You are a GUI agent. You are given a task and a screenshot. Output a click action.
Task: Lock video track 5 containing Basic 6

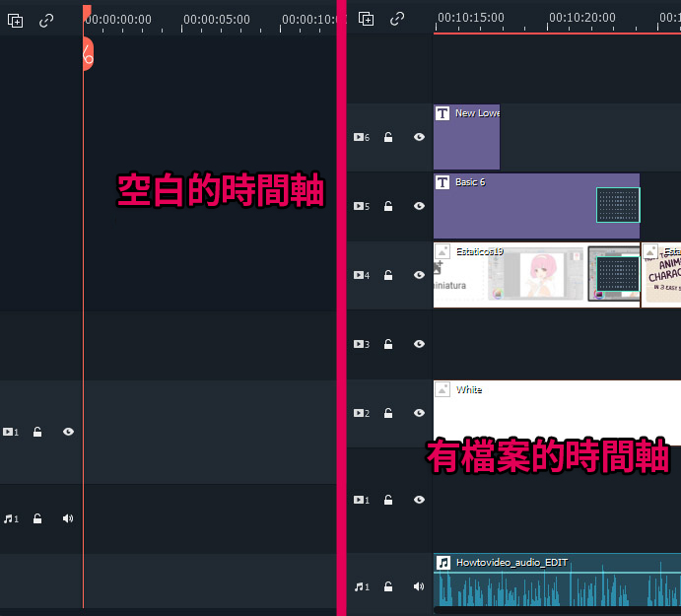pos(388,207)
